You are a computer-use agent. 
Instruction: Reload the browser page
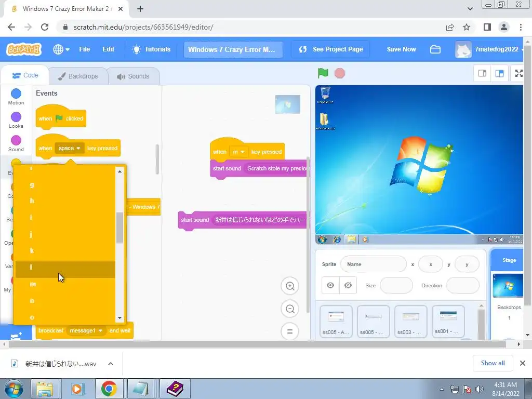click(x=45, y=27)
